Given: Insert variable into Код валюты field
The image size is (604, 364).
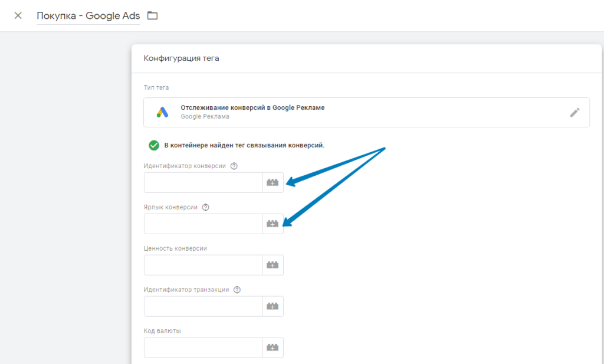Looking at the screenshot, I should pyautogui.click(x=273, y=347).
